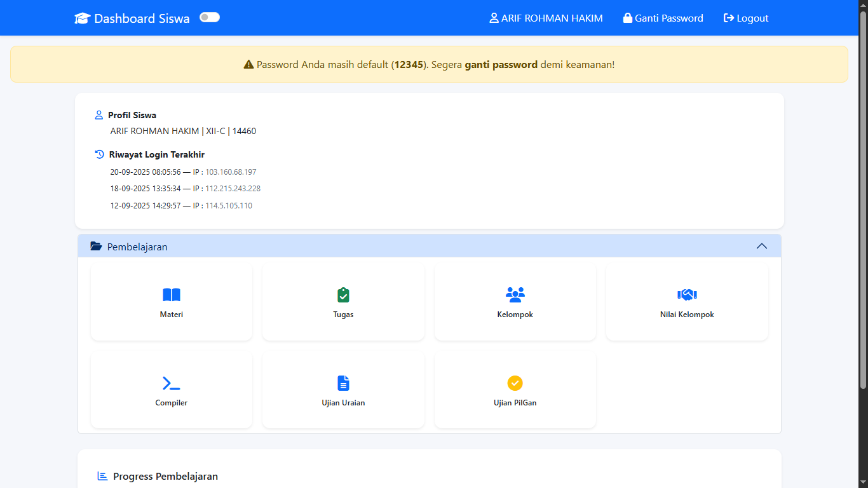Viewport: 868px width, 488px height.
Task: Click the graduation cap logo icon
Action: 82,18
